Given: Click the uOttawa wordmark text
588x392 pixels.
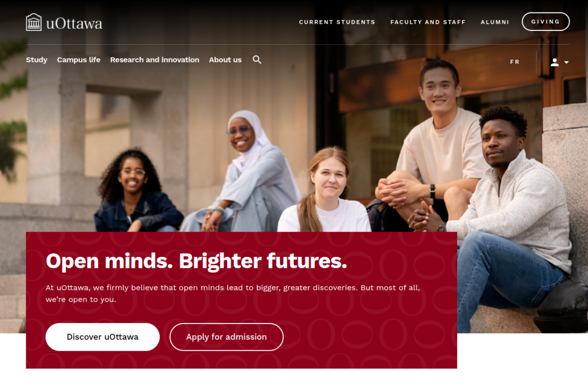Looking at the screenshot, I should point(74,23).
